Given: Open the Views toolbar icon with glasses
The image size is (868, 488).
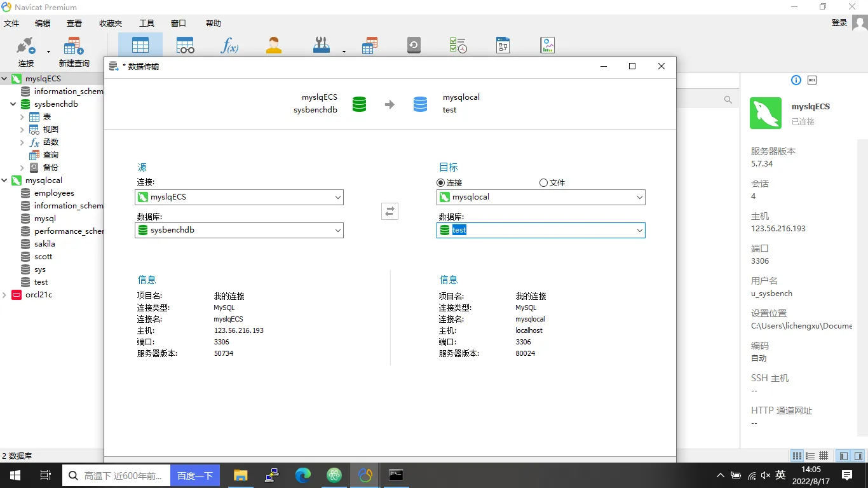Looking at the screenshot, I should [185, 45].
